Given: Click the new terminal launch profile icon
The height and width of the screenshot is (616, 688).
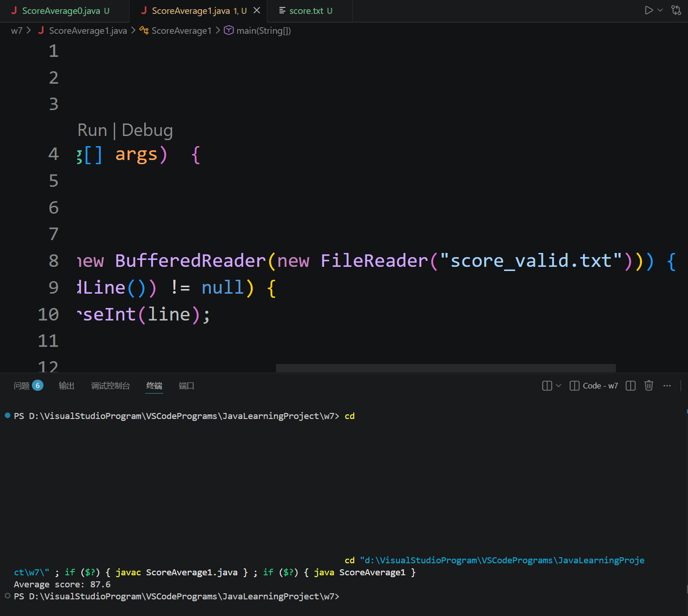Looking at the screenshot, I should pyautogui.click(x=547, y=386).
